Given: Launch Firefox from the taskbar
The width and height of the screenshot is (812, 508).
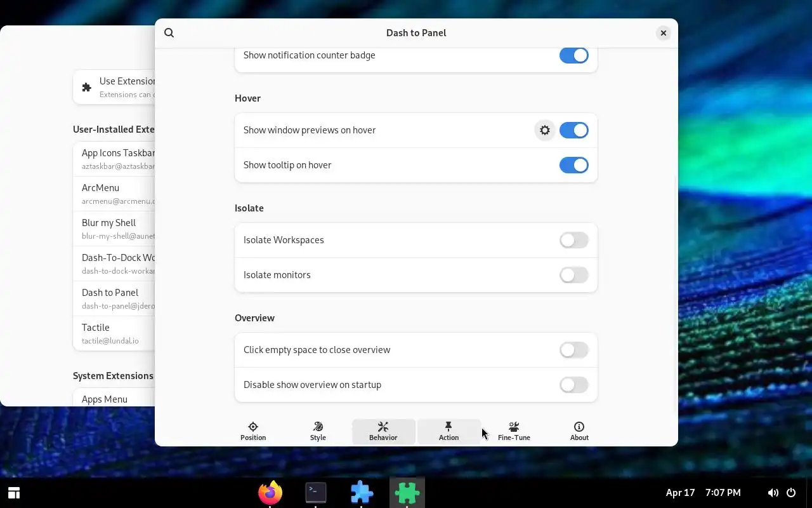Looking at the screenshot, I should click(x=270, y=492).
